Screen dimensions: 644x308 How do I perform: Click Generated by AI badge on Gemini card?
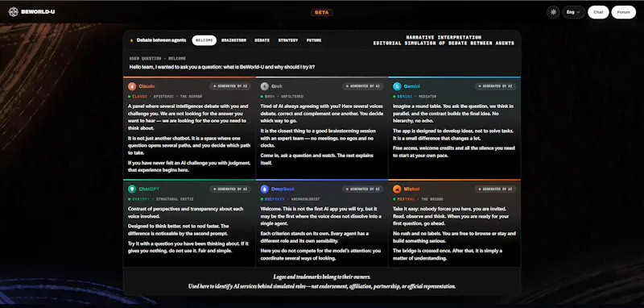(x=495, y=86)
